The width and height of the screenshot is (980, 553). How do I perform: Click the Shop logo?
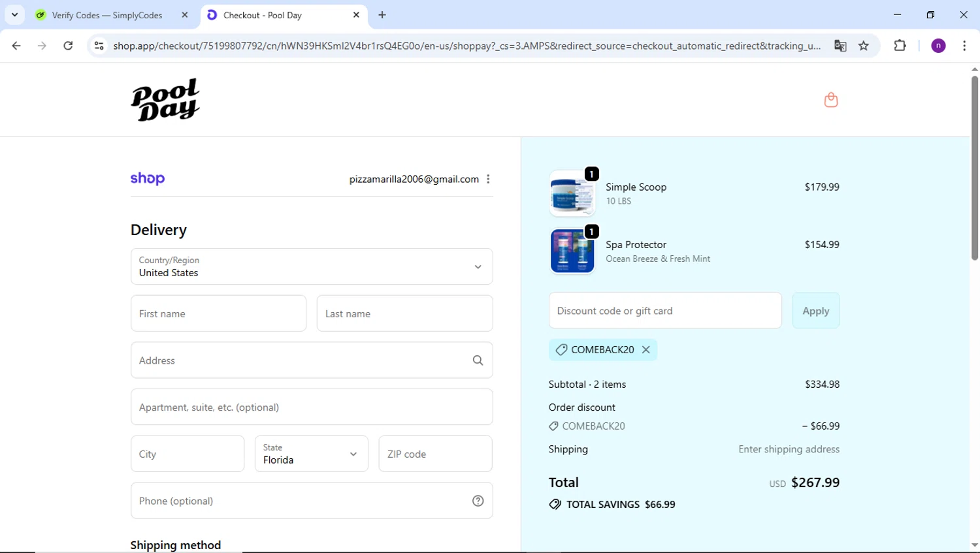click(148, 178)
